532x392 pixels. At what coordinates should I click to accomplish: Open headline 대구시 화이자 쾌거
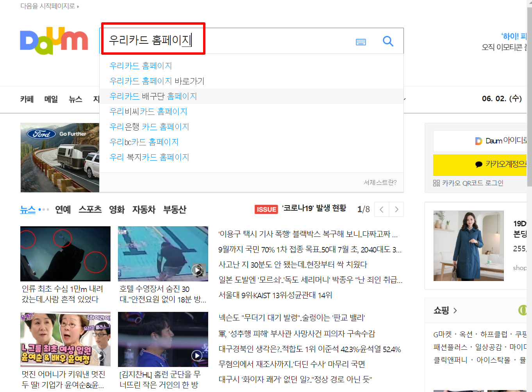pyautogui.click(x=295, y=379)
